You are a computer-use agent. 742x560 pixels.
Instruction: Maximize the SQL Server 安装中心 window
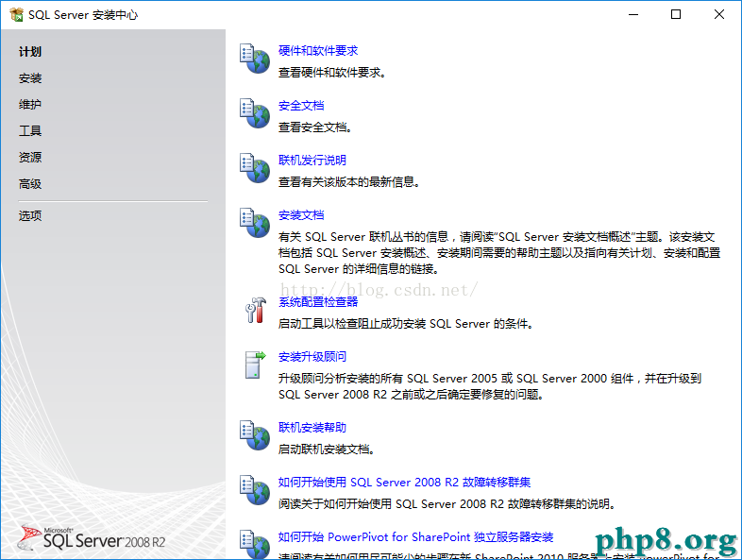[676, 15]
